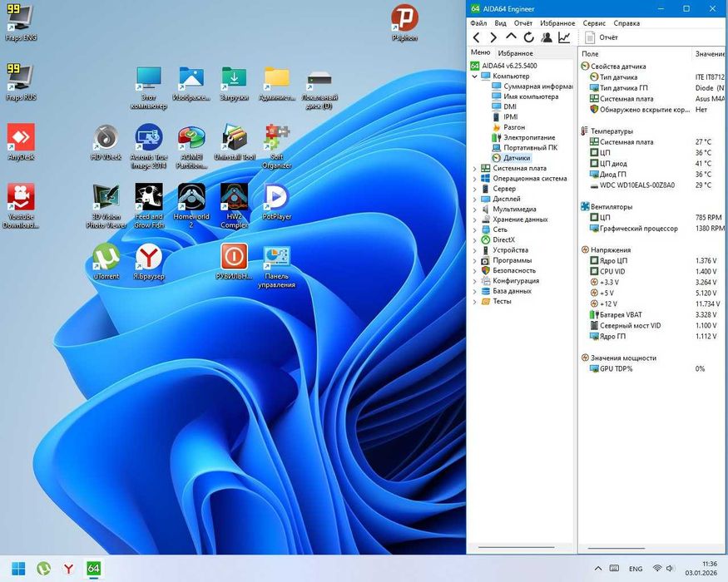Click the Back arrow in AIDA64 toolbar

476,37
